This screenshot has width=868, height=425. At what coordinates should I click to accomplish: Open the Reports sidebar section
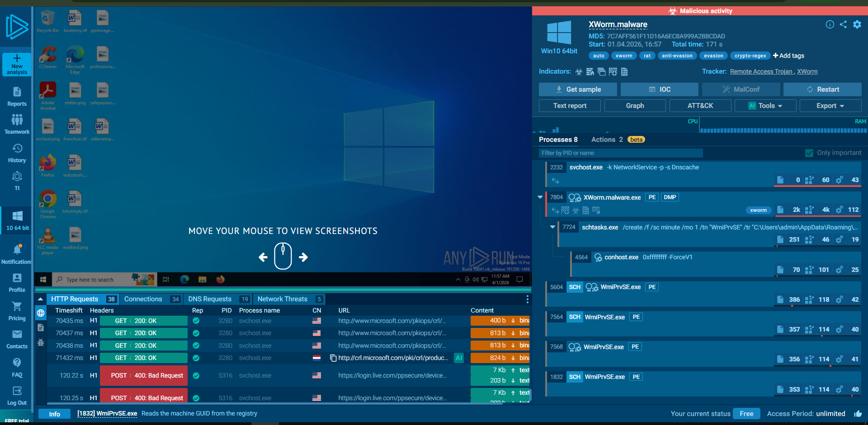coord(17,97)
